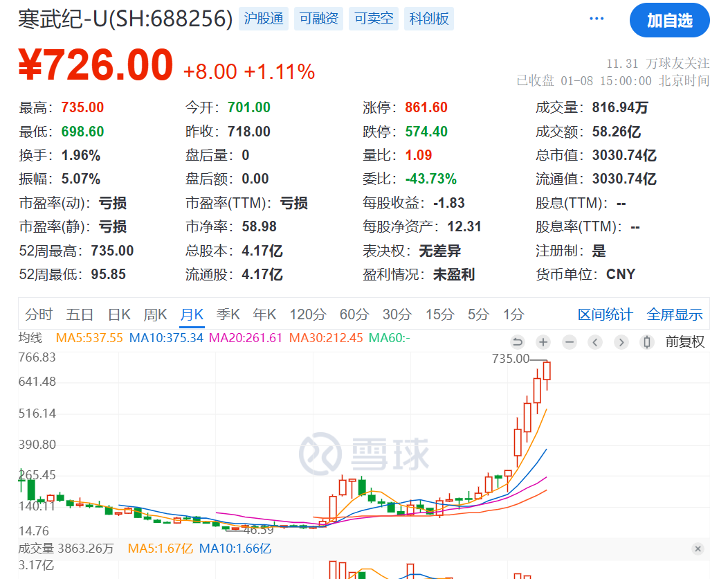Select the 季K tab
This screenshot has width=728, height=579.
coord(228,314)
